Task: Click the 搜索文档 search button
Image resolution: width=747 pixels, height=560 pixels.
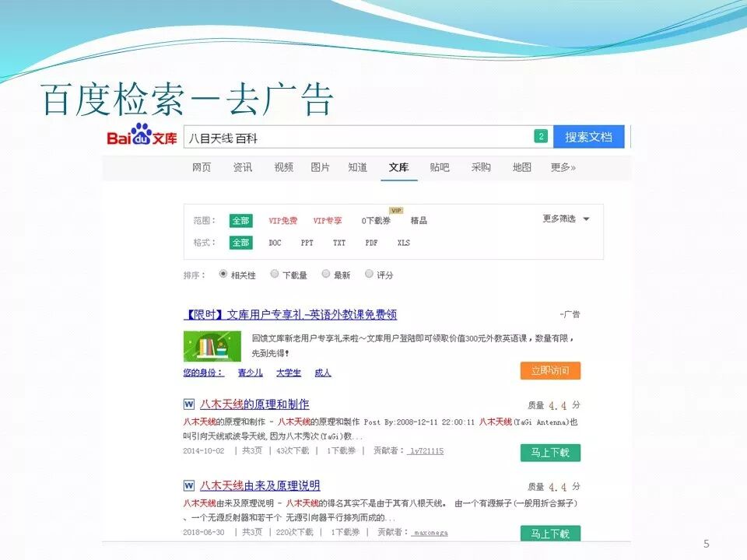Action: [588, 137]
